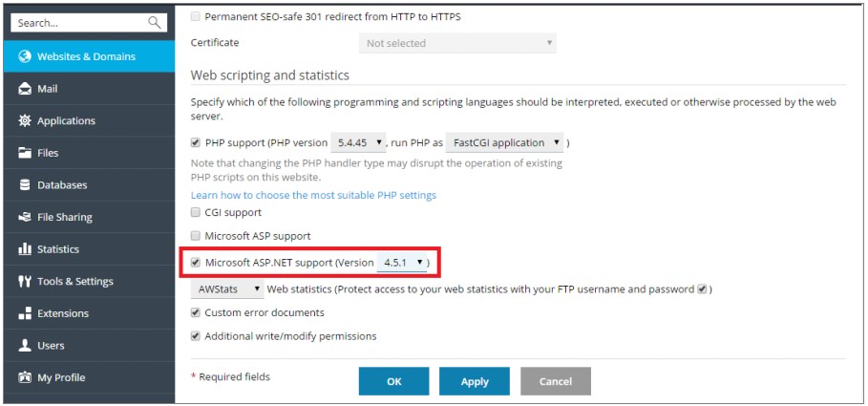Viewport: 868px width, 406px height.
Task: Click the Applications gear icon
Action: point(25,120)
